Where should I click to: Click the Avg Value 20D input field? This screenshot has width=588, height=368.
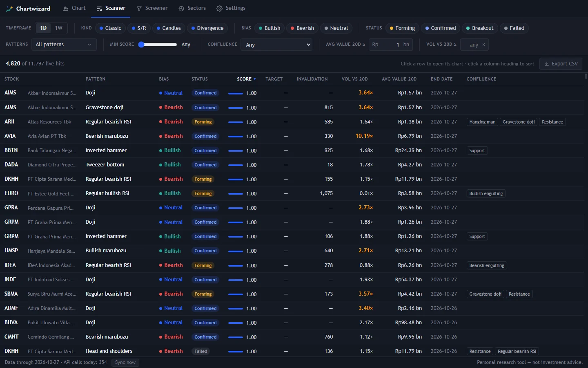click(x=390, y=45)
